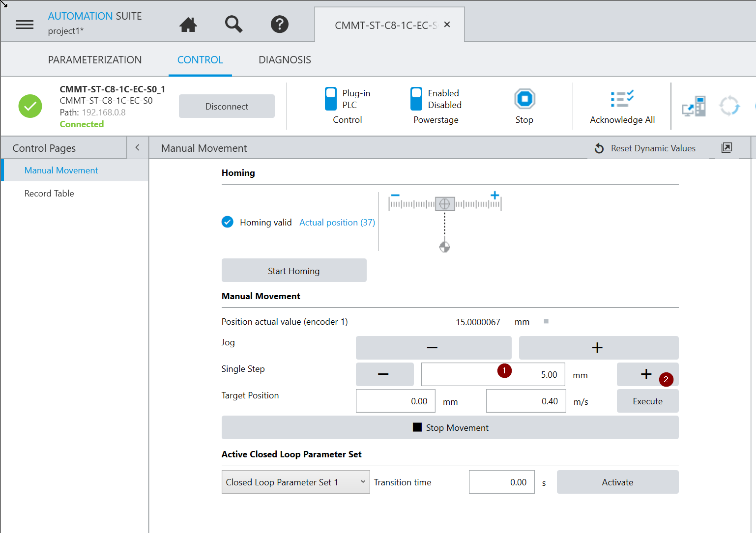
Task: Click the Acknowledge All icon
Action: (622, 99)
